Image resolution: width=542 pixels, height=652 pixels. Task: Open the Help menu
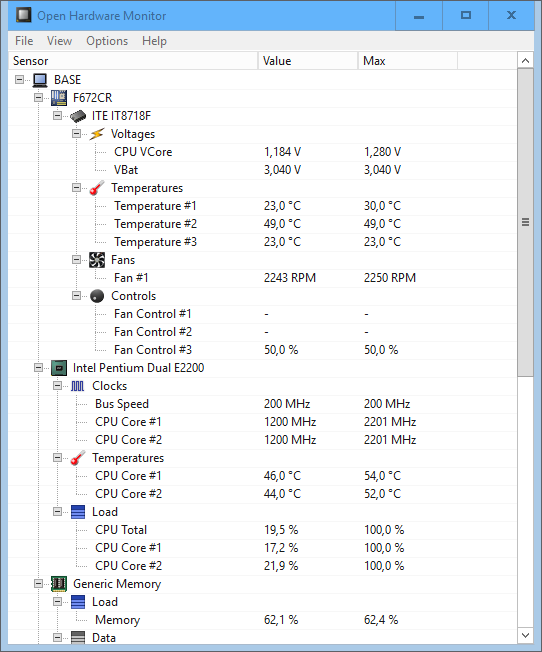click(x=154, y=41)
